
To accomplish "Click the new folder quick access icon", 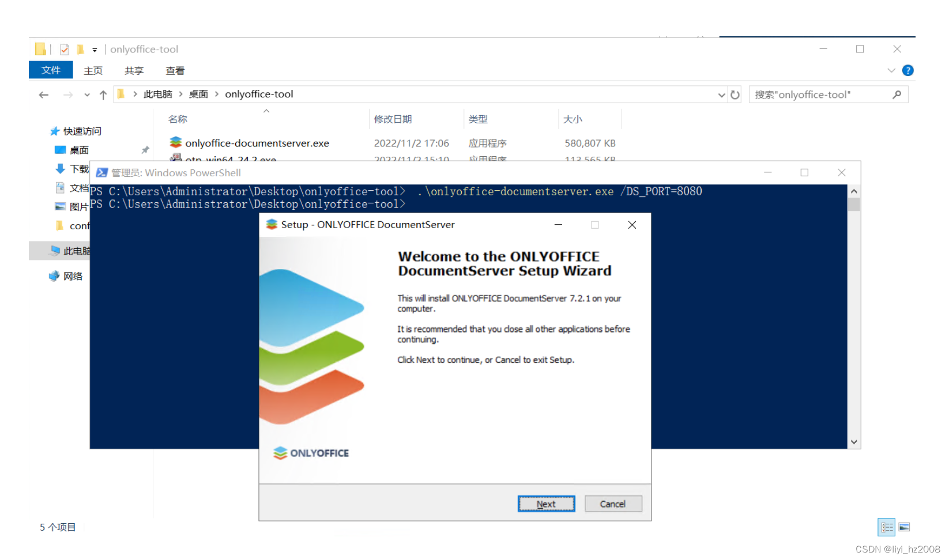I will [80, 50].
